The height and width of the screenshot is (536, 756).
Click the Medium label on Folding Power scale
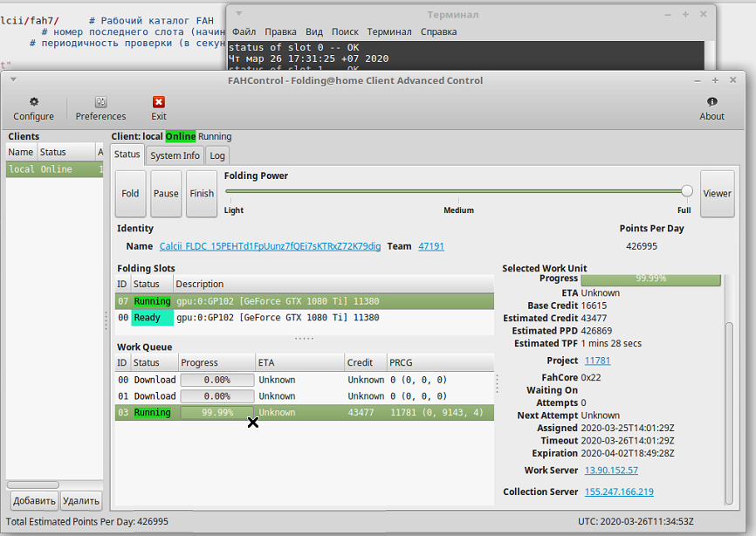(x=458, y=210)
